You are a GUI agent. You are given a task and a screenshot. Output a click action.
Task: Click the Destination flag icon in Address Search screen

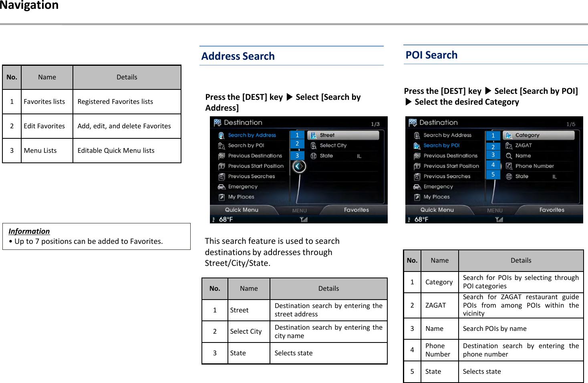click(x=217, y=123)
